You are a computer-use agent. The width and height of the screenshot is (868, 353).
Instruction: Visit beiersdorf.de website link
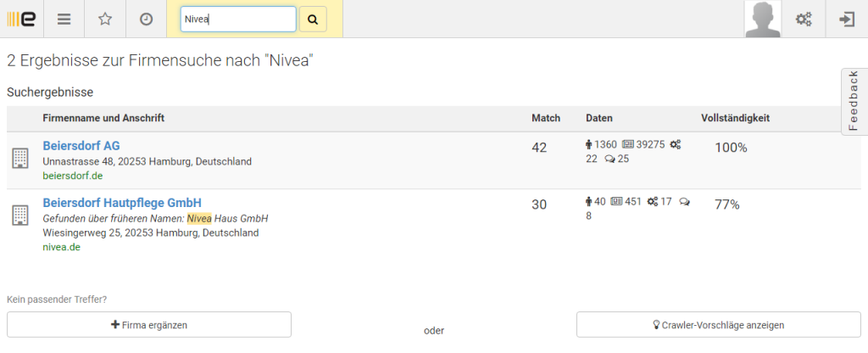pos(73,176)
